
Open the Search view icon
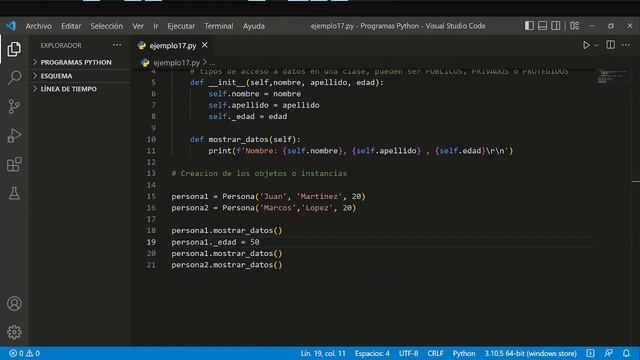[x=14, y=78]
